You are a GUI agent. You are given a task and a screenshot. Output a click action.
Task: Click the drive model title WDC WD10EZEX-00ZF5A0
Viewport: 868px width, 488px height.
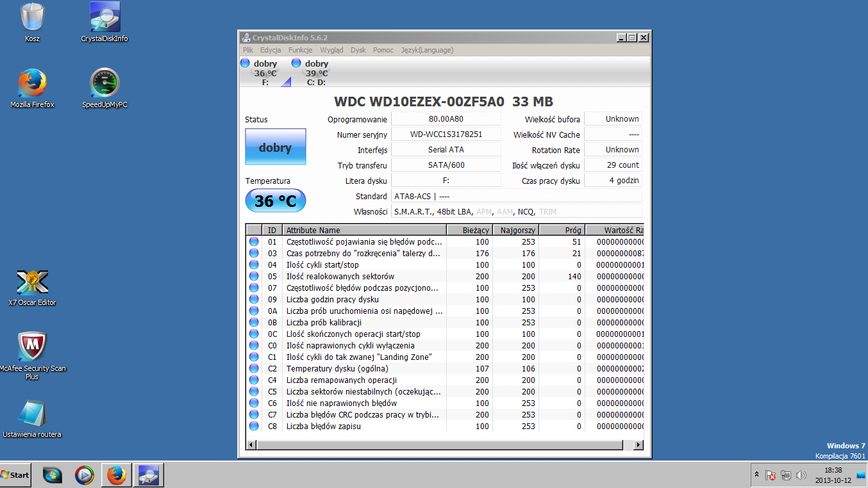point(419,102)
